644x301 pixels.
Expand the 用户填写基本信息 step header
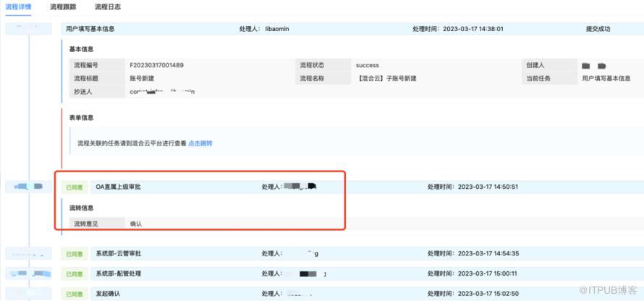coord(90,29)
